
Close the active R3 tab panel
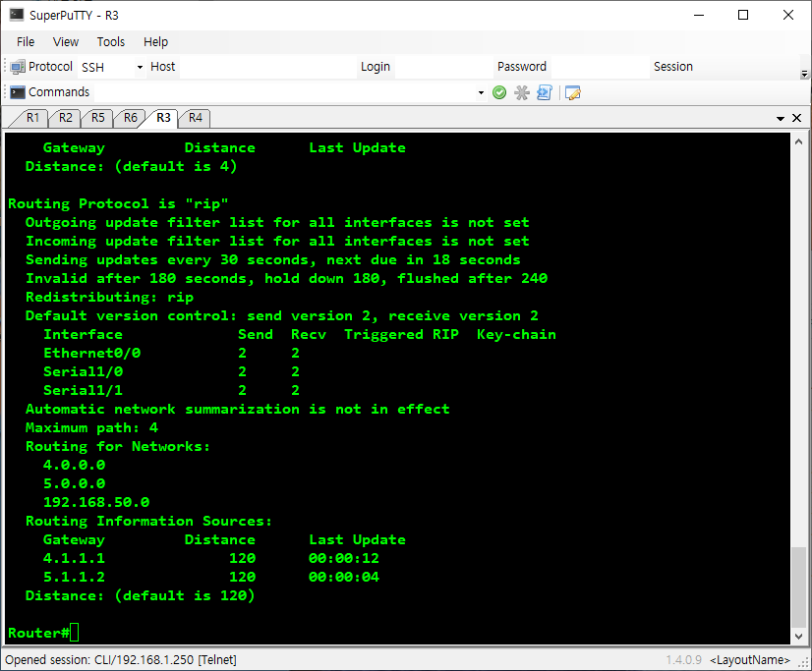point(797,119)
